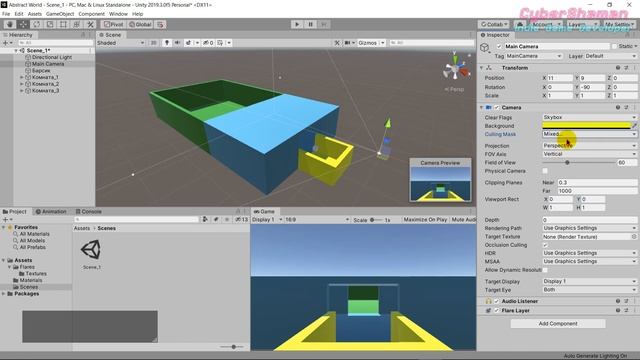The width and height of the screenshot is (640, 360).
Task: Toggle Main Camera active checkbox
Action: pyautogui.click(x=499, y=47)
